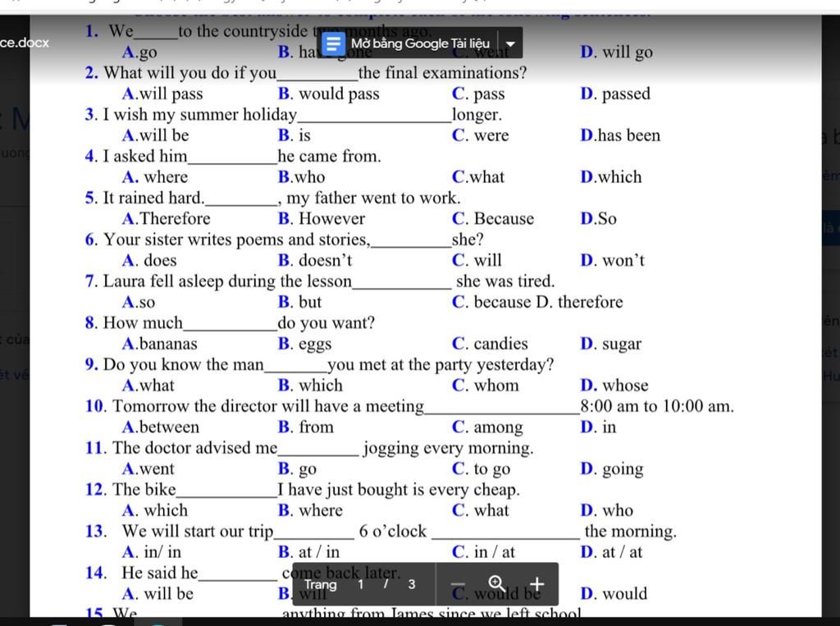The height and width of the screenshot is (626, 840).
Task: Select option 'D. will go' in question 1
Action: coord(617,52)
